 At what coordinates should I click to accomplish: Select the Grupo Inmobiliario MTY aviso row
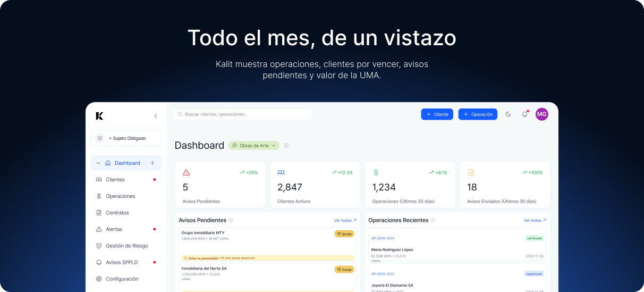[268, 245]
